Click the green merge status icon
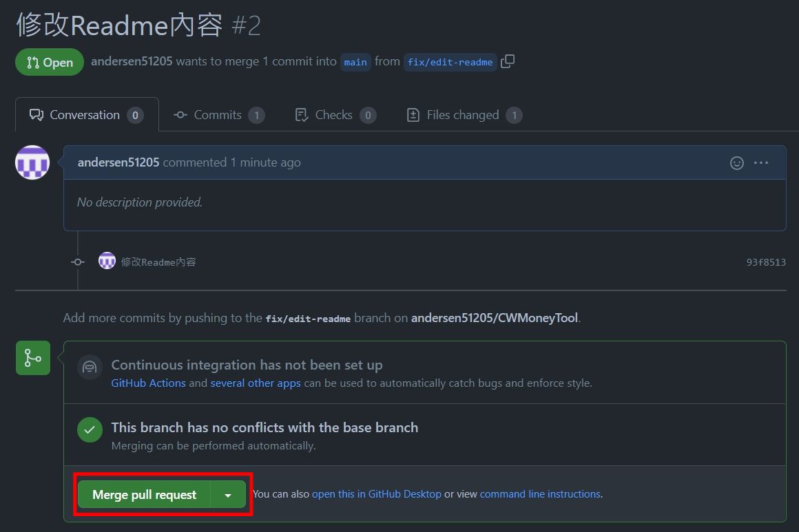 coord(33,358)
